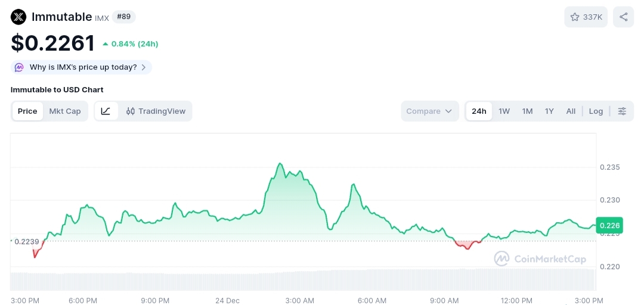Click the 6:00 AM time label
This screenshot has height=305, width=644.
pos(372,300)
